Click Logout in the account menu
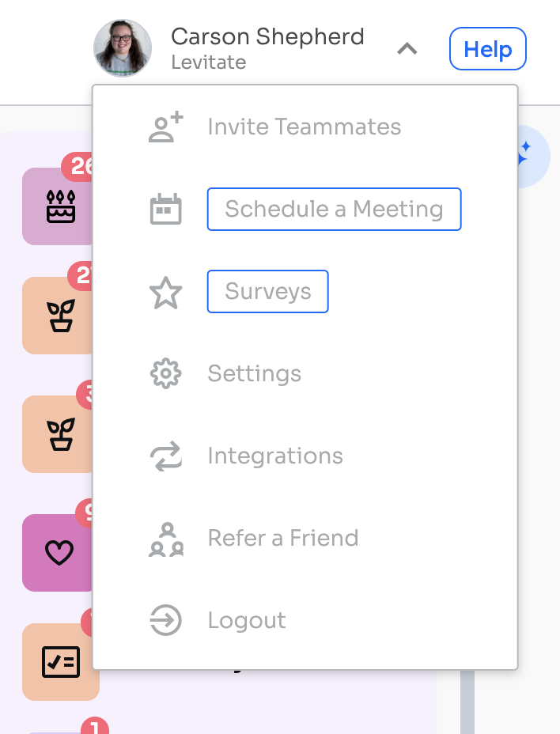560x734 pixels. click(246, 620)
